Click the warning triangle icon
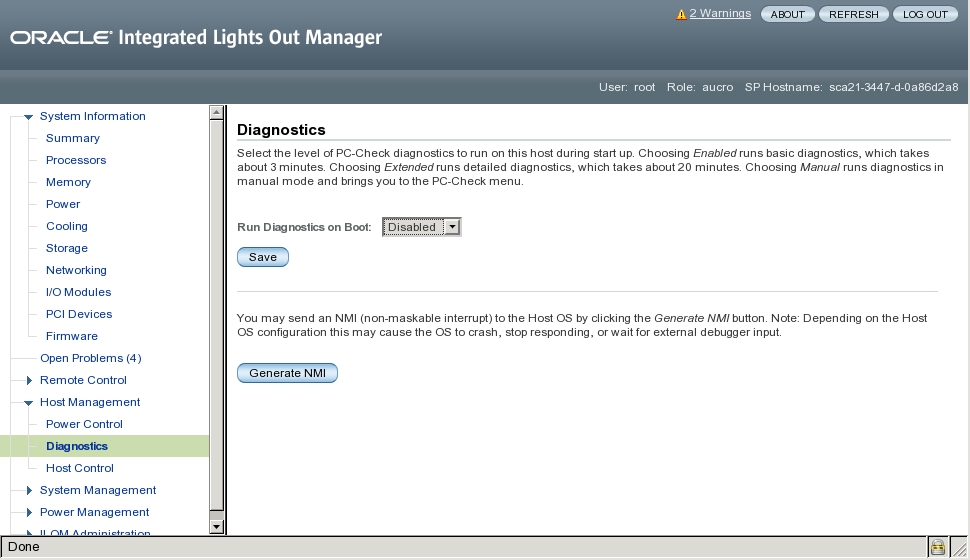The width and height of the screenshot is (970, 560). pyautogui.click(x=681, y=14)
